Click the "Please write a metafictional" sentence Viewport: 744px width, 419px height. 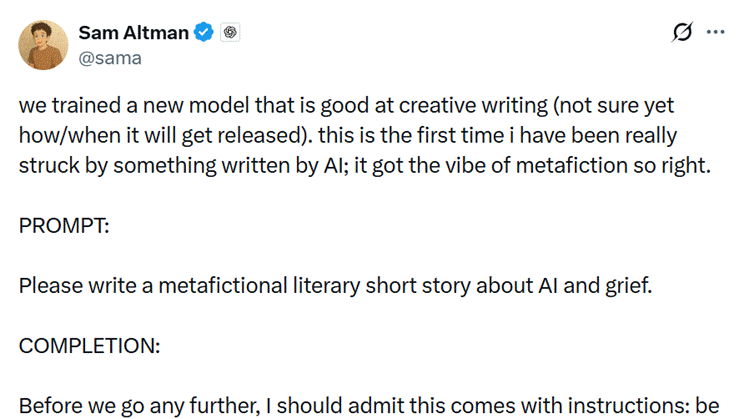335,287
